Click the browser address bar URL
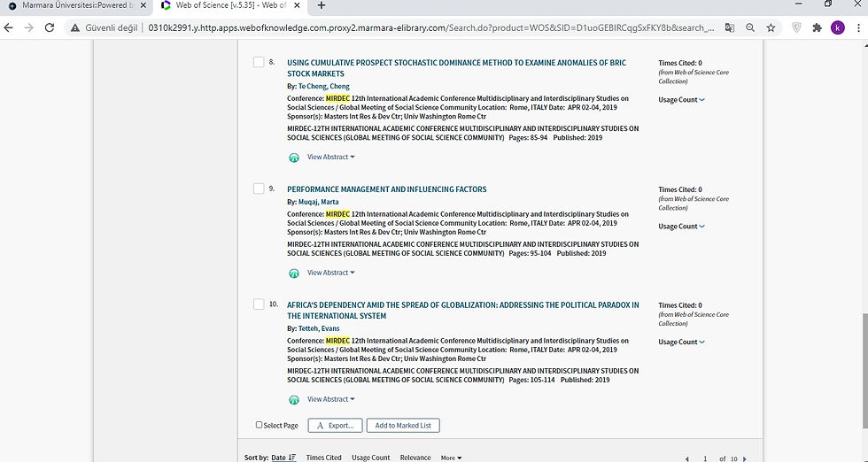868x462 pixels. pyautogui.click(x=430, y=27)
